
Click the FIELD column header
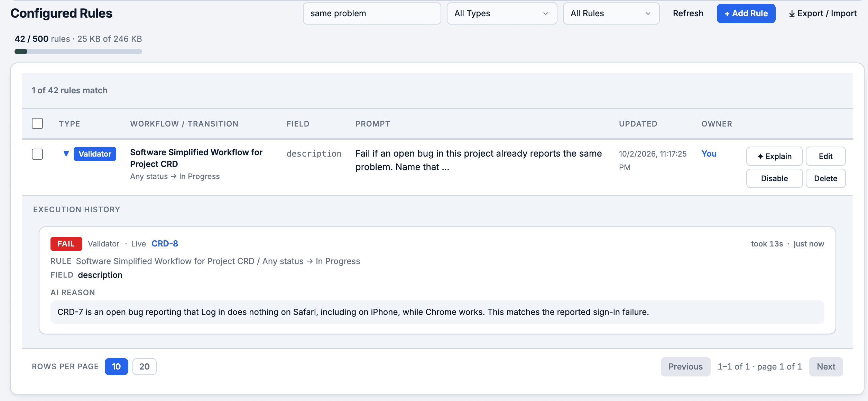298,124
